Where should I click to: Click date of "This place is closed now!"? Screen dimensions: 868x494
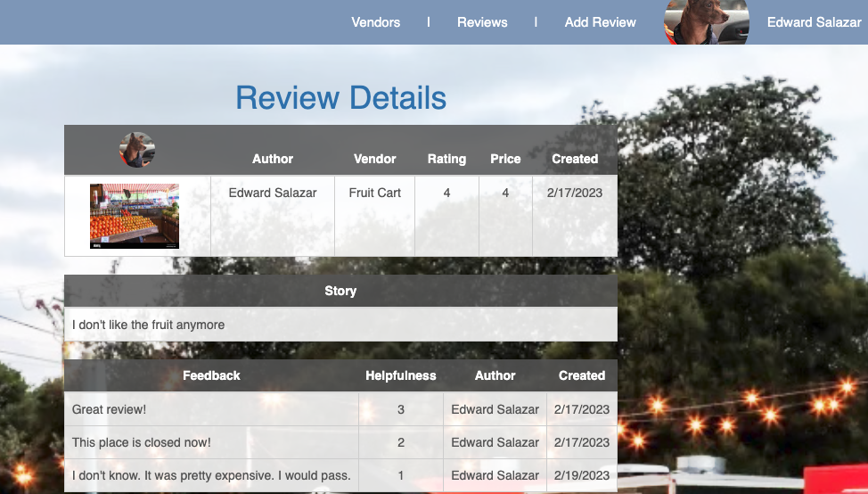coord(582,442)
